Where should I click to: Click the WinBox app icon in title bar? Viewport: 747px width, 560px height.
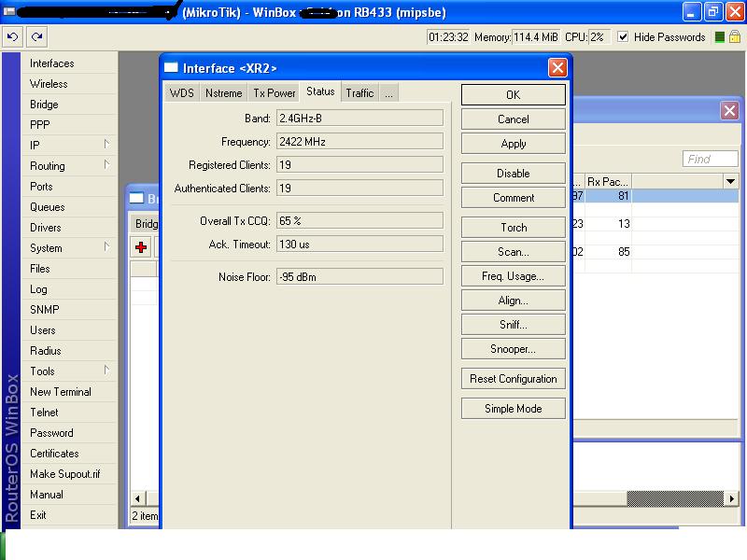pos(9,11)
